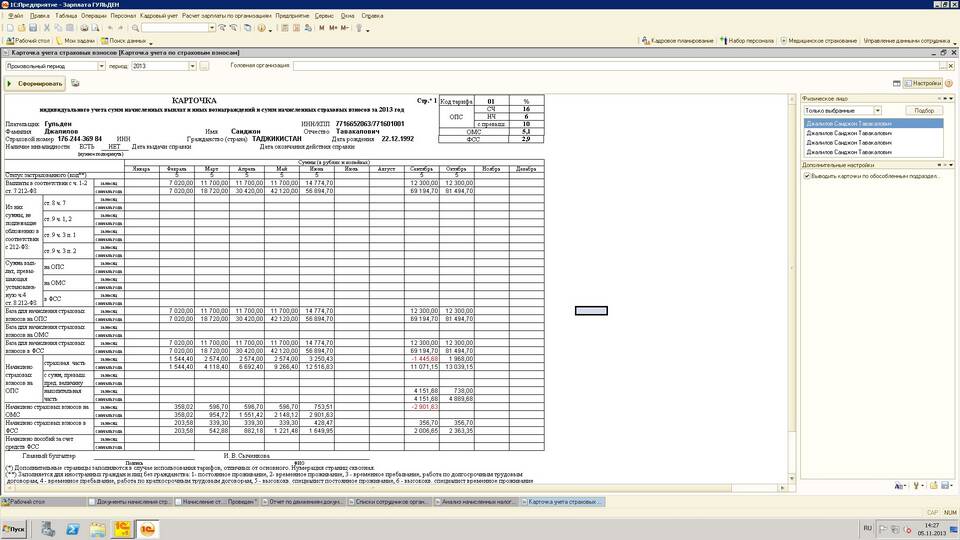Click the Подбор button
Image resolution: width=960 pixels, height=540 pixels.
click(x=924, y=111)
